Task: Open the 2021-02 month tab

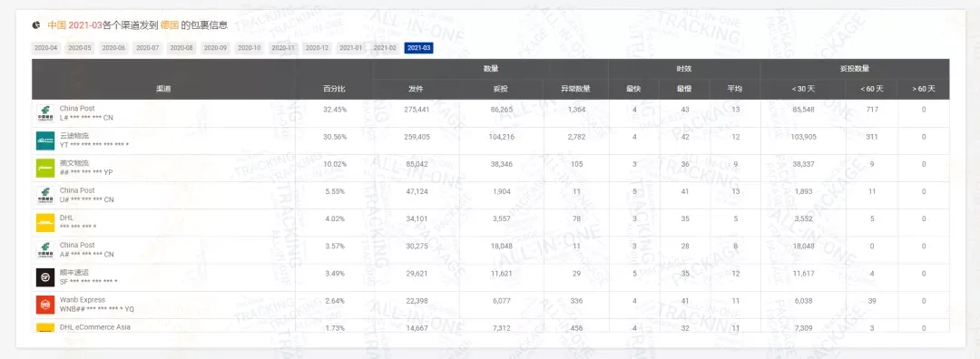Action: pyautogui.click(x=385, y=48)
